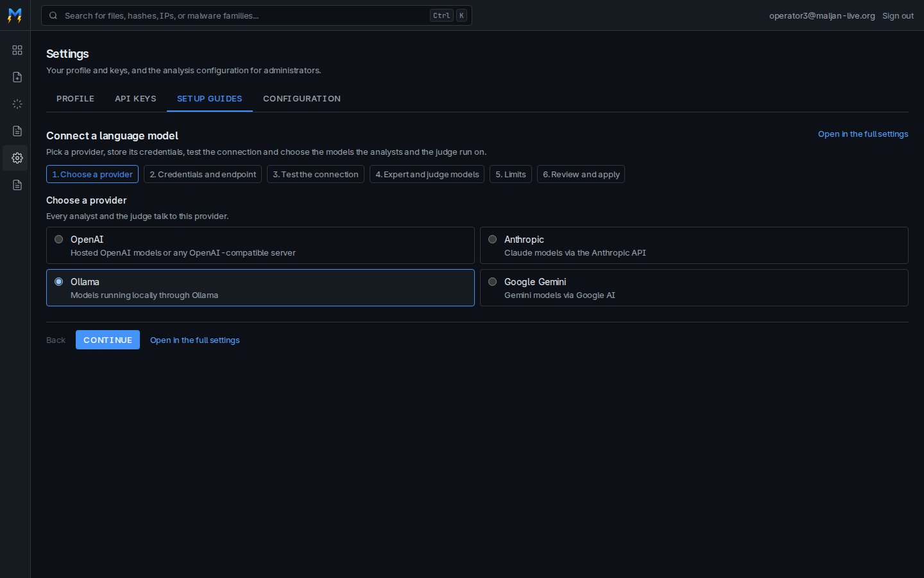Go to step 1 Choose a provider

[x=92, y=174]
